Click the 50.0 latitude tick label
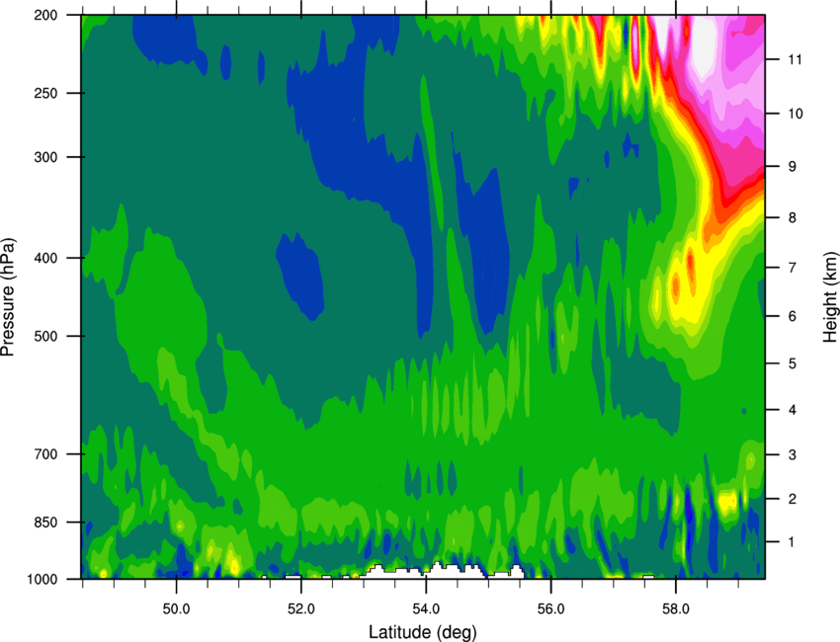 point(176,608)
